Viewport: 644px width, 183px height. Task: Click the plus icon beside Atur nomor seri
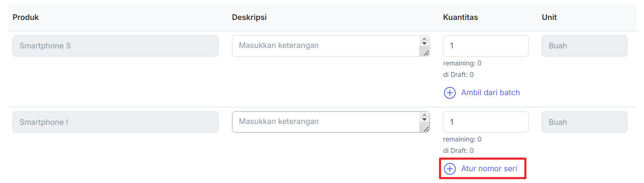pyautogui.click(x=450, y=169)
